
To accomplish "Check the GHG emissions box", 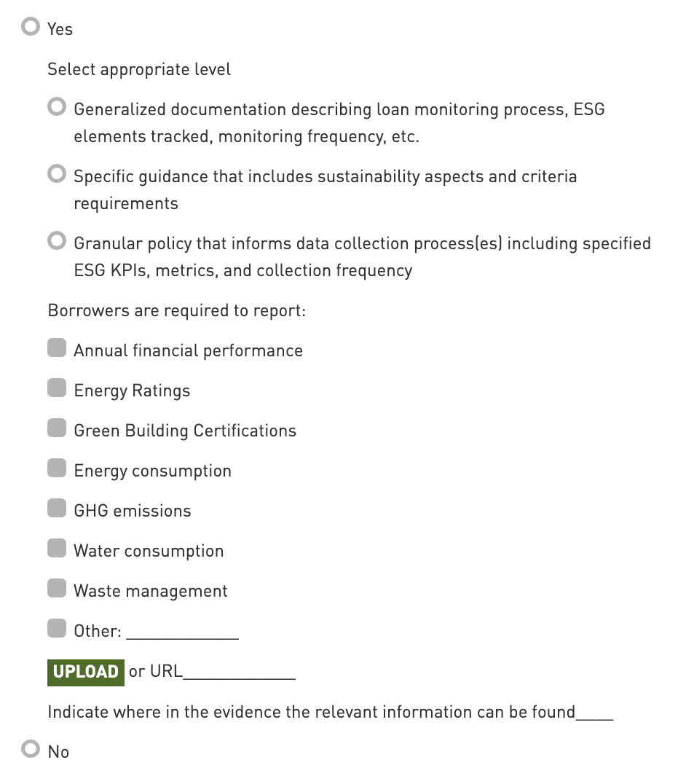I will point(57,509).
